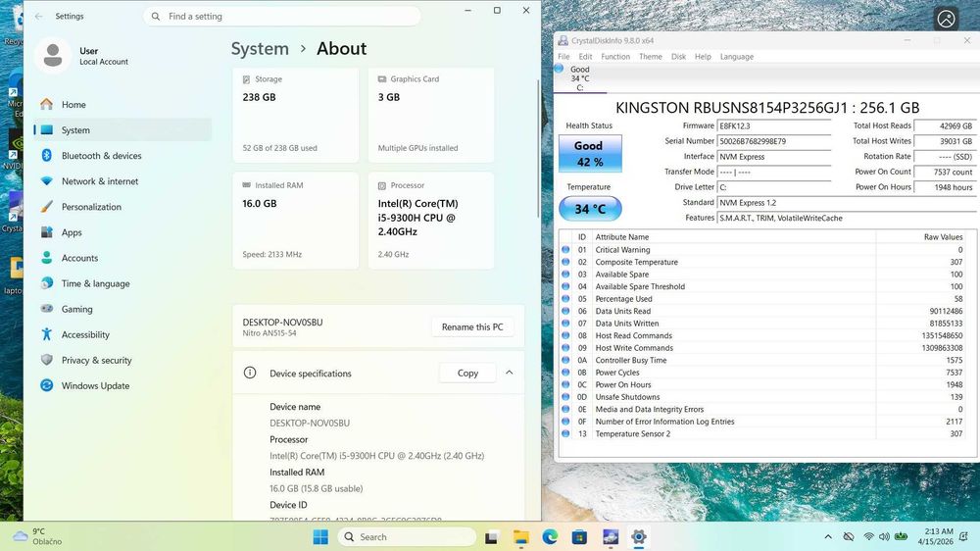The height and width of the screenshot is (551, 980).
Task: Open the Graphics Card 3 GB card
Action: tap(431, 115)
